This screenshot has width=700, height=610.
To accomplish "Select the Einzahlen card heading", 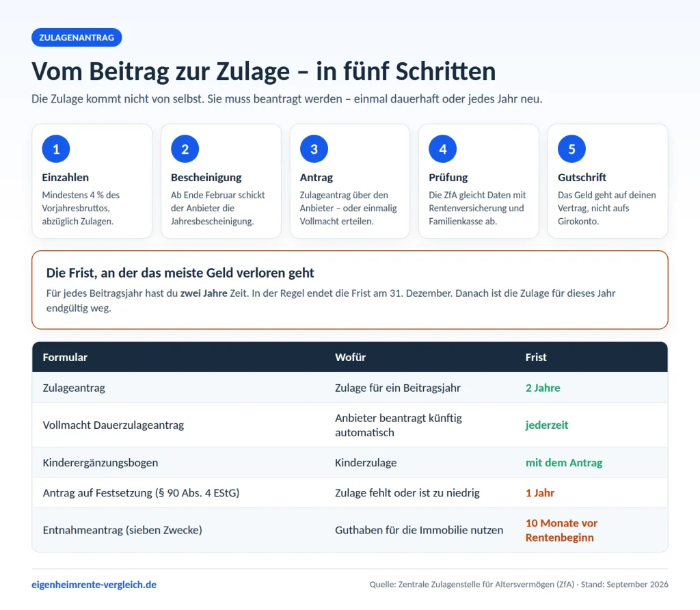I will pyautogui.click(x=65, y=177).
